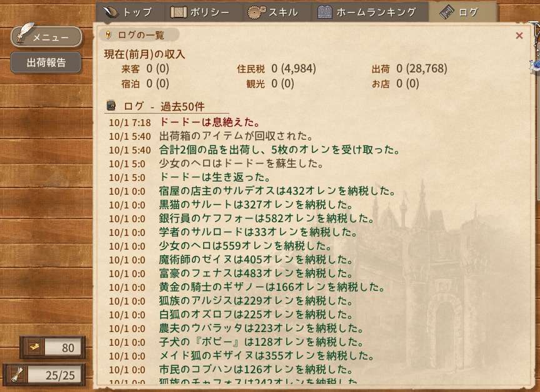Viewport: 540px width, 392px height.
Task: Click the document icon on ポリシー tab
Action: 178,12
